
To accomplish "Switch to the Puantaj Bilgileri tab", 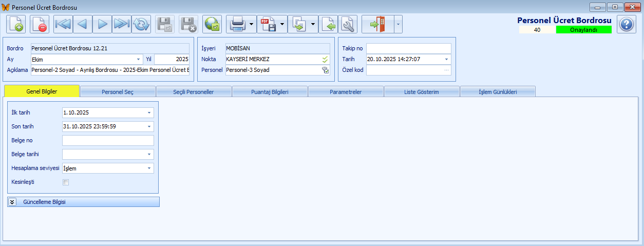I will tap(270, 92).
